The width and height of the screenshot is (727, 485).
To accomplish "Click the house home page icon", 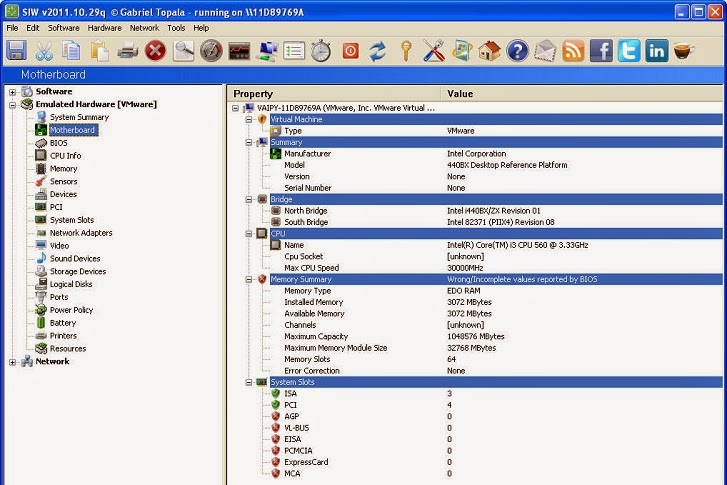I will click(x=490, y=51).
